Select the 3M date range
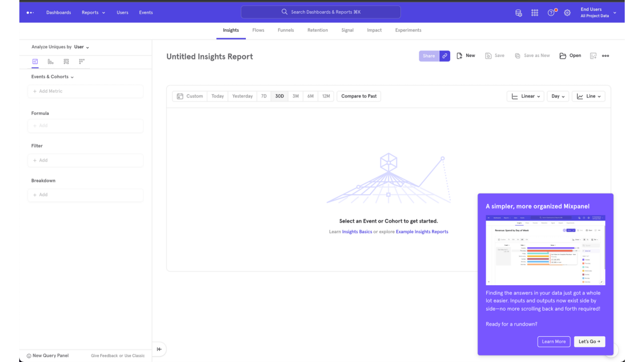The height and width of the screenshot is (362, 644). click(x=295, y=96)
